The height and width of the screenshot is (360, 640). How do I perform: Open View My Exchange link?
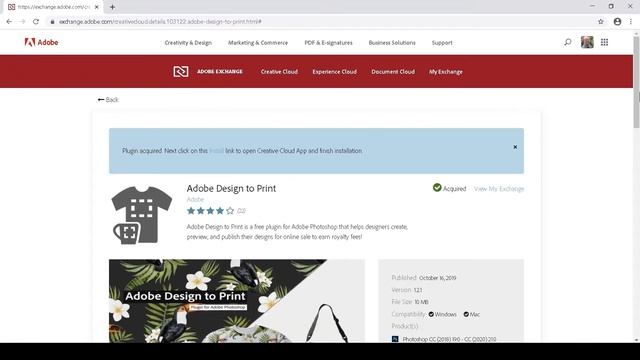(499, 189)
